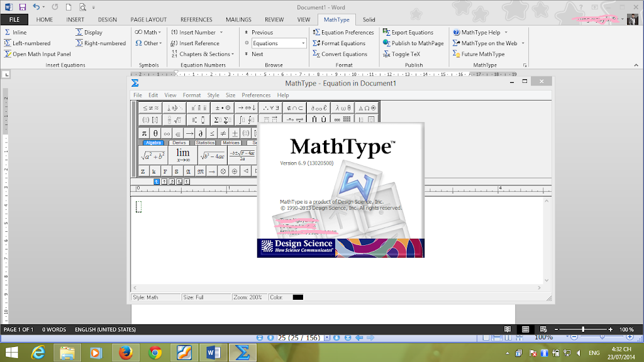Select the Derivs tab in MathType

[179, 143]
